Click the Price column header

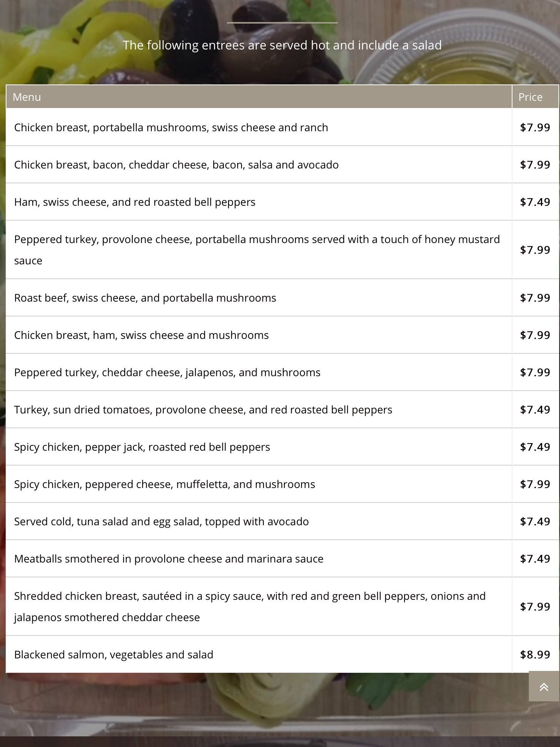pos(530,97)
